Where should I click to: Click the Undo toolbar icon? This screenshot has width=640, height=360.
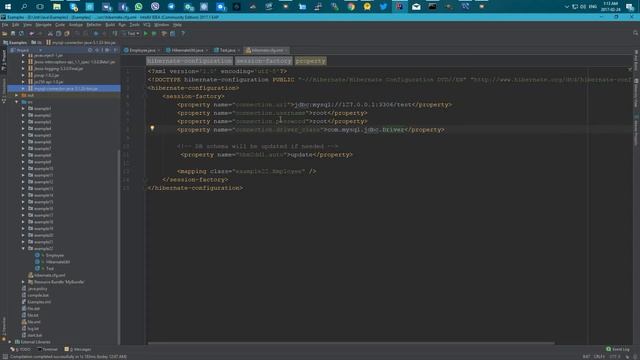pos(31,33)
